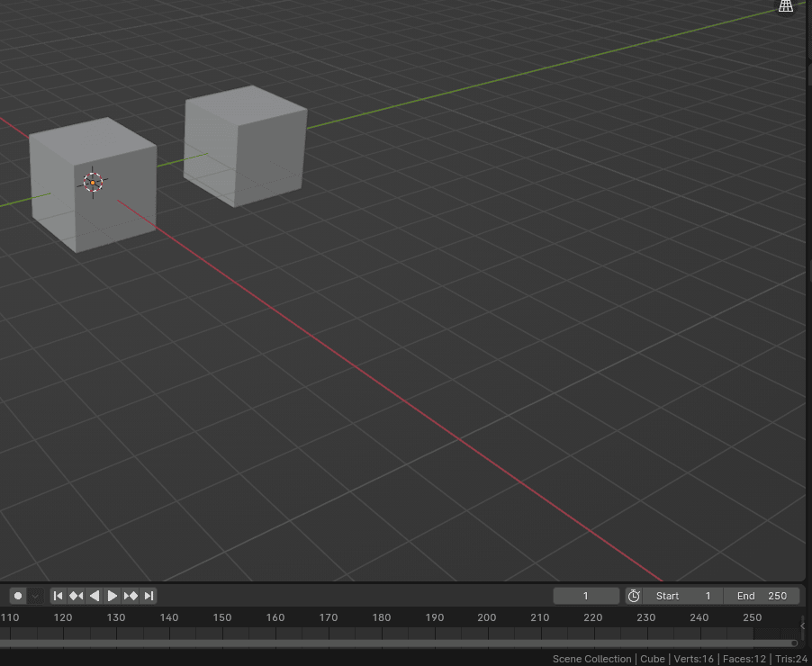
Task: Click the End frame field
Action: click(x=762, y=596)
